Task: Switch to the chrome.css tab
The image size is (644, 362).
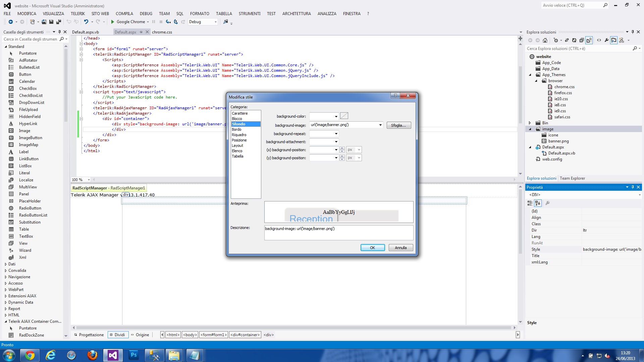Action: [162, 32]
